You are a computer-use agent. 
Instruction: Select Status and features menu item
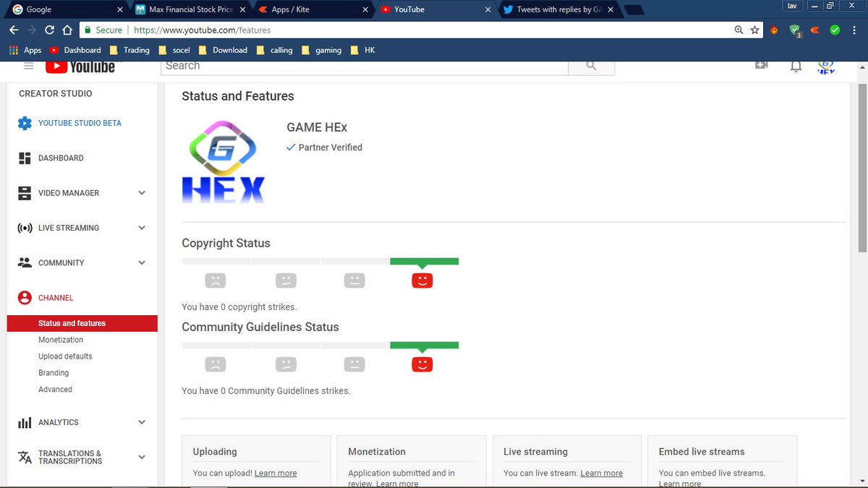[x=82, y=323]
